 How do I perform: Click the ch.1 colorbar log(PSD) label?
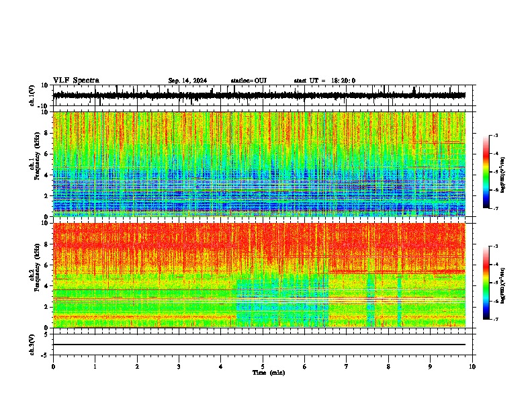[x=502, y=175]
